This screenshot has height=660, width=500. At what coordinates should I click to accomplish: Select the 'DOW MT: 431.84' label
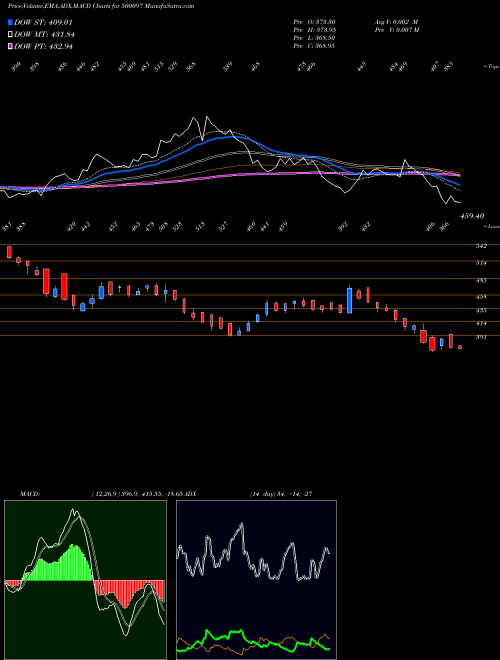coord(45,34)
